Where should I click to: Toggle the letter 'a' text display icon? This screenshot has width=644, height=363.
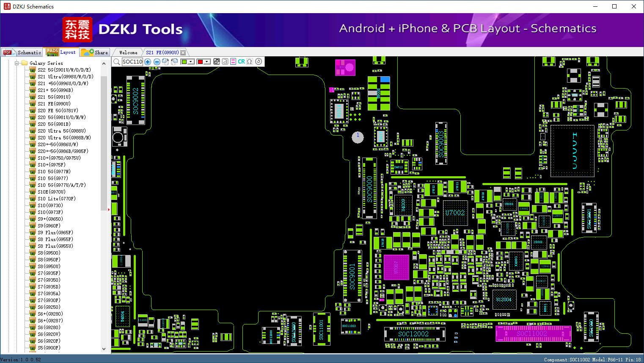point(225,61)
